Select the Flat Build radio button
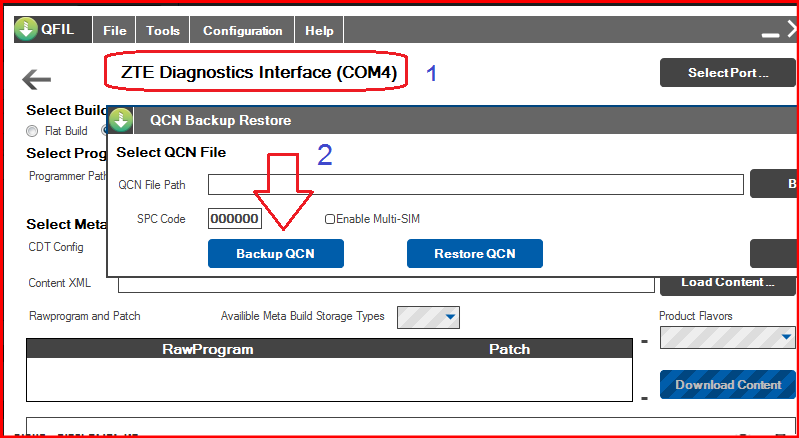The image size is (799, 438). point(32,131)
